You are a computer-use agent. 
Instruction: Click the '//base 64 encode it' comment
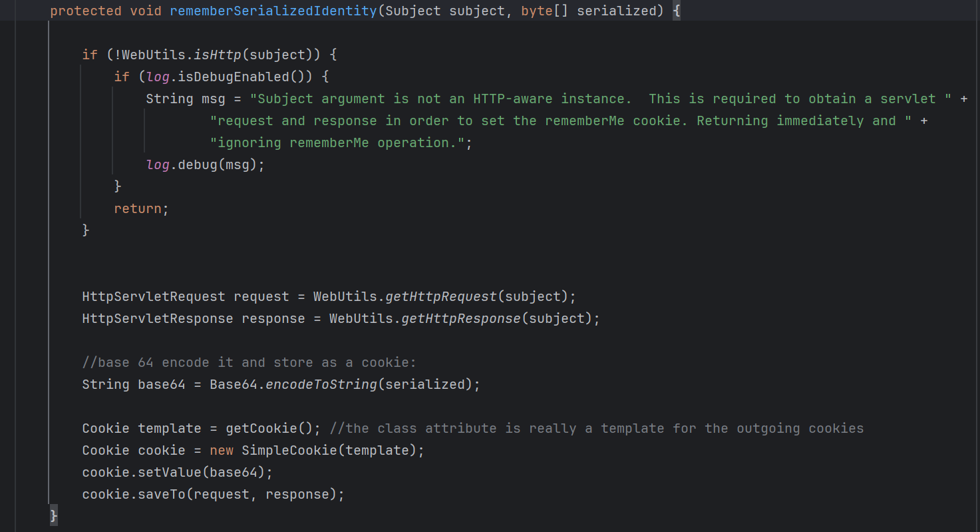(x=249, y=362)
